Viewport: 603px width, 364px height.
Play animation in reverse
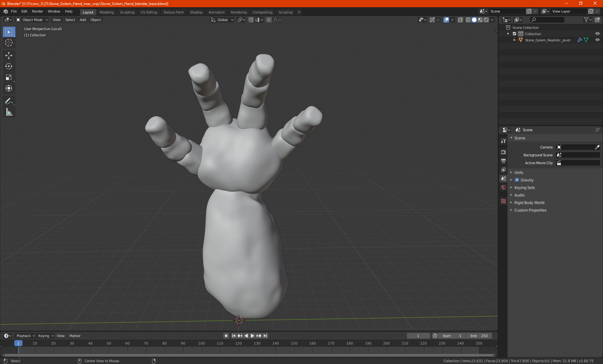pyautogui.click(x=246, y=336)
